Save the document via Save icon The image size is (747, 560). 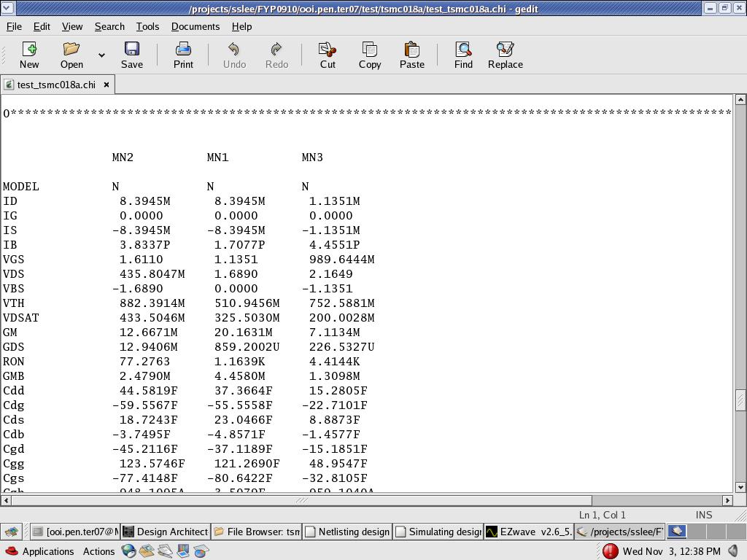coord(132,55)
